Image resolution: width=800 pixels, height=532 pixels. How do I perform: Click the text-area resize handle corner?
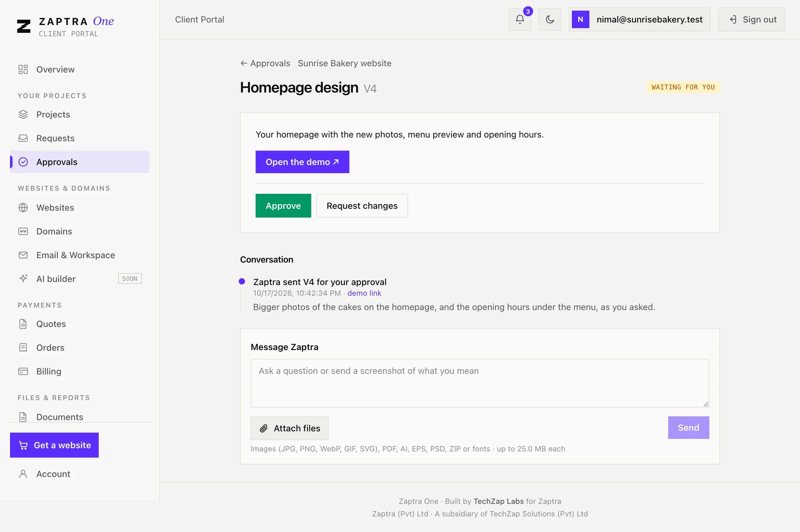[706, 404]
